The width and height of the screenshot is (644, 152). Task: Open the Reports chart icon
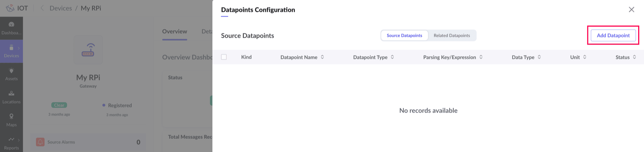pyautogui.click(x=11, y=139)
